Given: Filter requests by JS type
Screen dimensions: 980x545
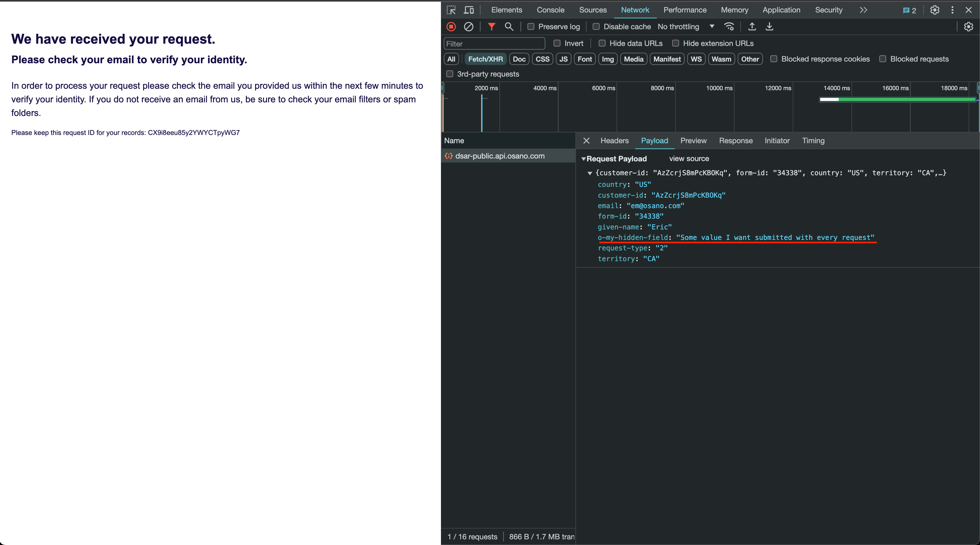Looking at the screenshot, I should tap(563, 59).
